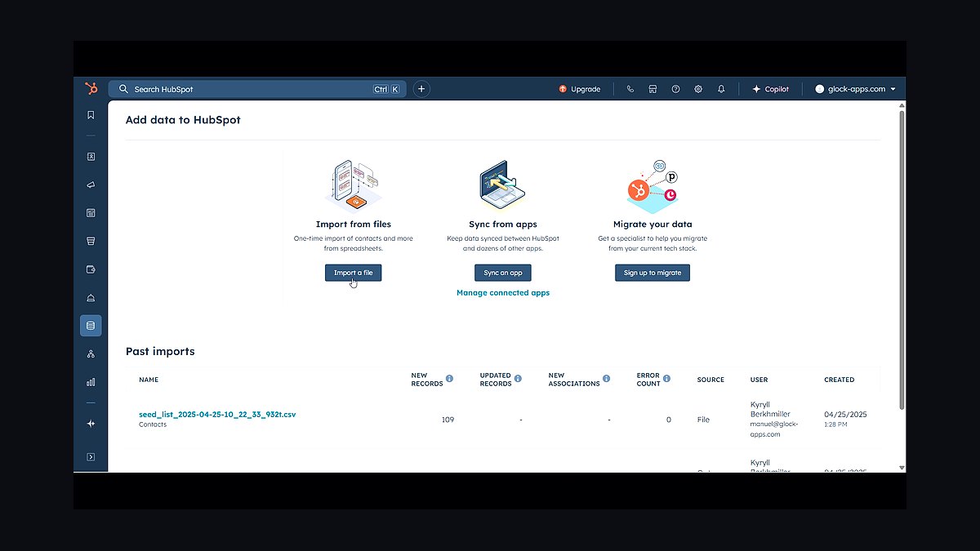Open the Help question mark icon

click(675, 89)
